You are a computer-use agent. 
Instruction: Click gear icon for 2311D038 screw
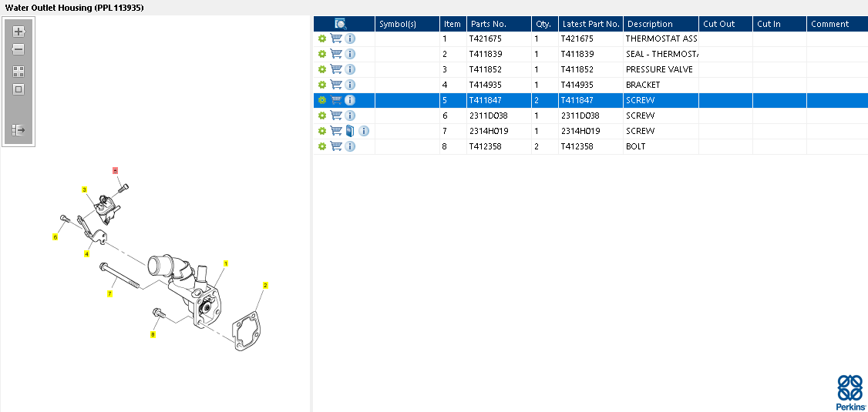(322, 116)
